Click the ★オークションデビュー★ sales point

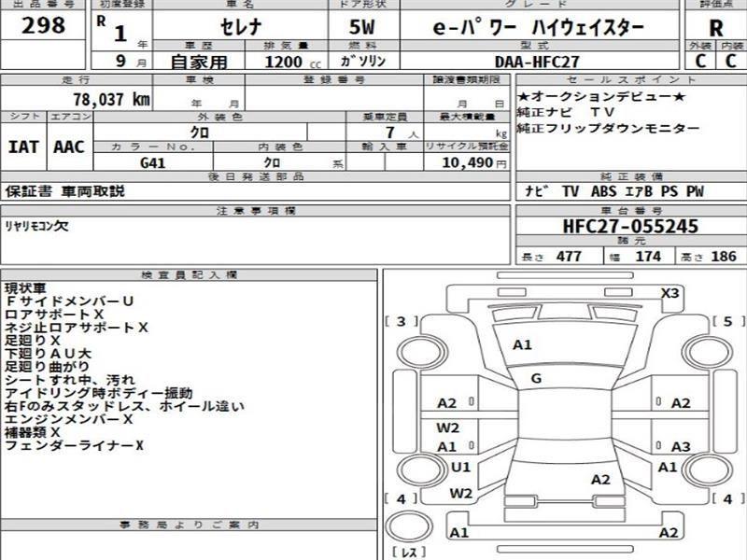[601, 97]
